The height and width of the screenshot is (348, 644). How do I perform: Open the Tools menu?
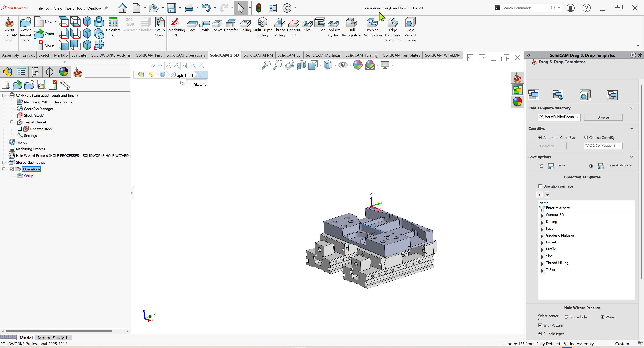pos(80,8)
